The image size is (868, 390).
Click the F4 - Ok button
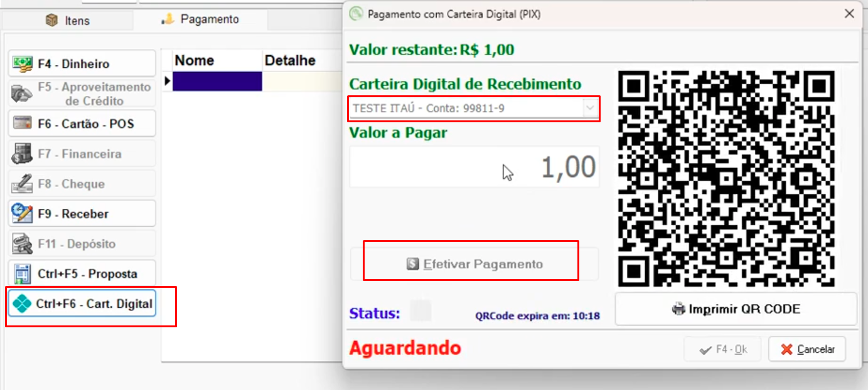(x=722, y=349)
